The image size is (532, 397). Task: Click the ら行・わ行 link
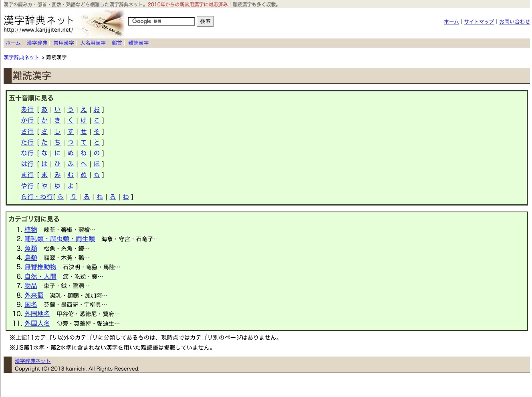[x=36, y=197]
